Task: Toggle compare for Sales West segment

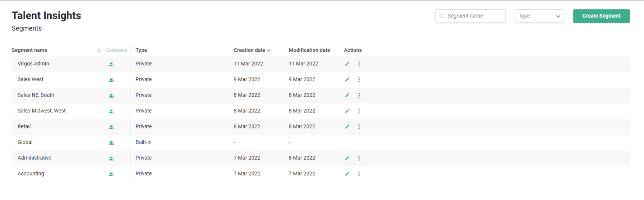Action: pyautogui.click(x=111, y=80)
